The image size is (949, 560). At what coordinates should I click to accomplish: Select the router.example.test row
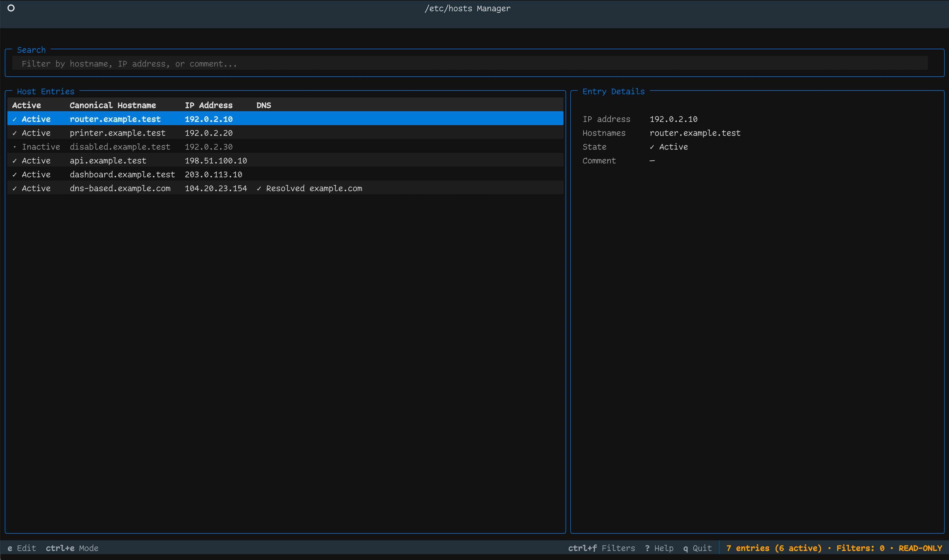(x=285, y=118)
